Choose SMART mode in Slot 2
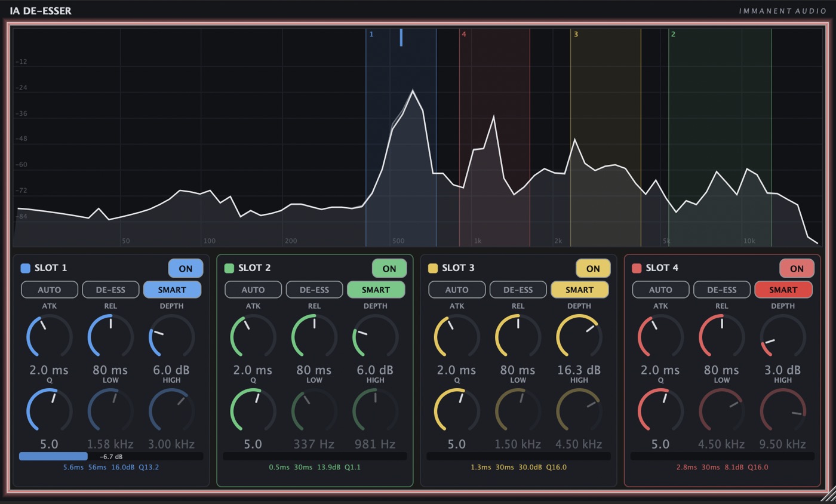 coord(376,290)
